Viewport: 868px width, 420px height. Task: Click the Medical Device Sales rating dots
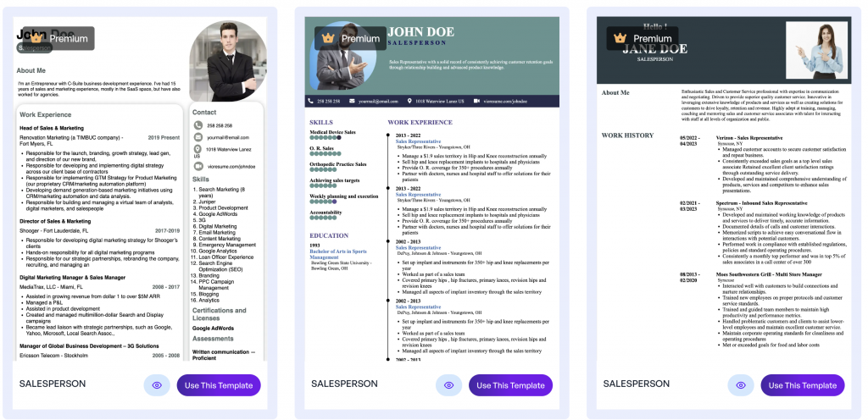click(x=325, y=138)
